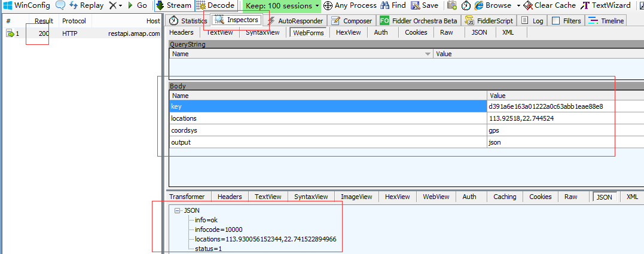The image size is (644, 254).
Task: Tick the Filters tab checkbox
Action: click(556, 21)
